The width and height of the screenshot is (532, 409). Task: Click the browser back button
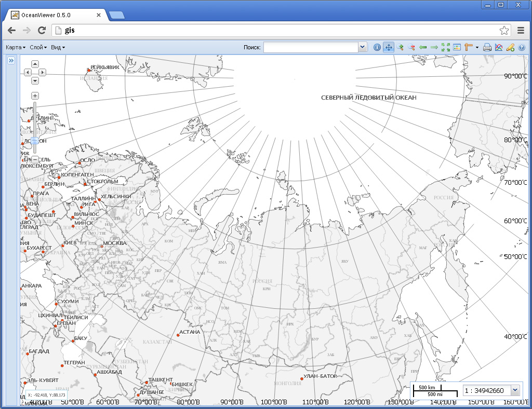[x=12, y=30]
